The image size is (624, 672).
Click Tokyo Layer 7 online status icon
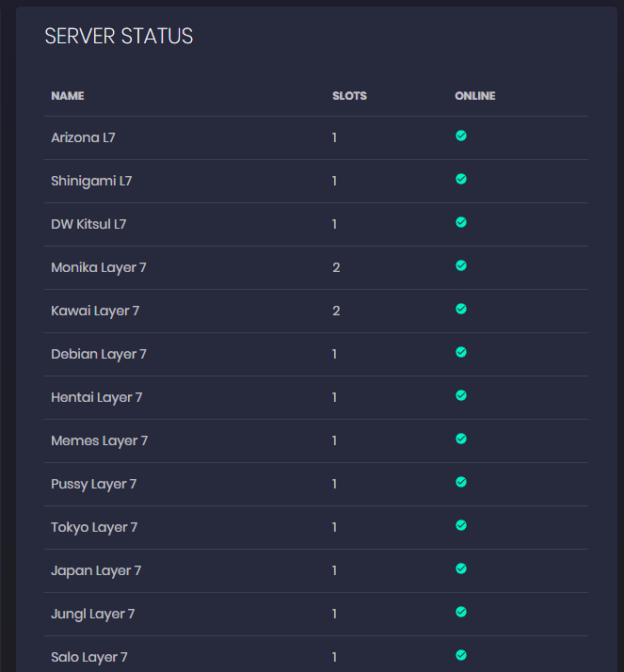[461, 525]
